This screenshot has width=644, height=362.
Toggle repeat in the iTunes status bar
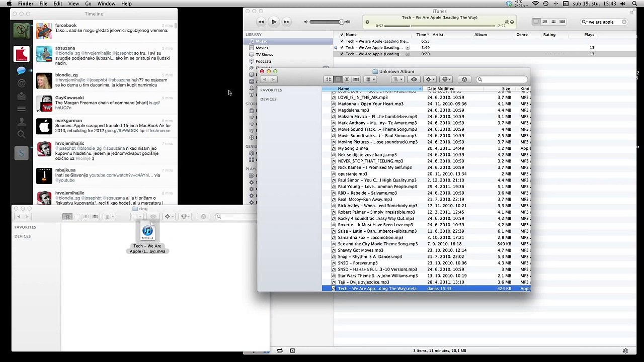click(279, 350)
